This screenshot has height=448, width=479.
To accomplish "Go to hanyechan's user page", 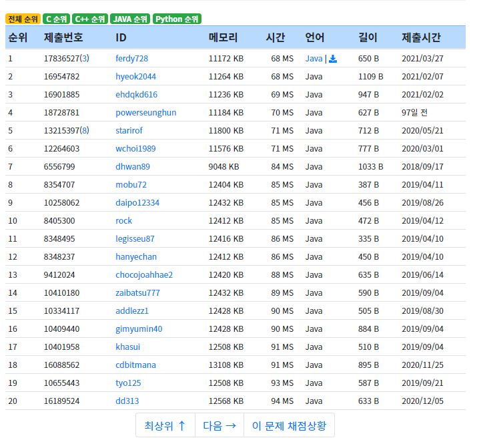I will (136, 257).
